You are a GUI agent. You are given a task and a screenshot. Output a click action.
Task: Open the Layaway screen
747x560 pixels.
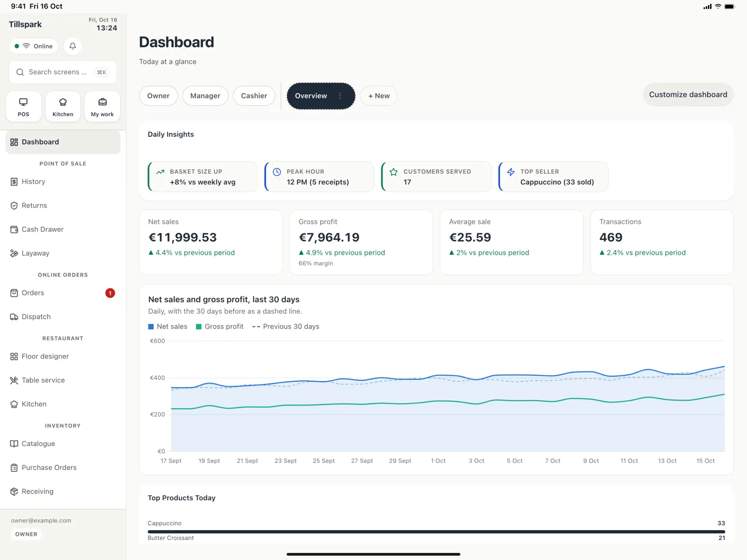click(63, 253)
